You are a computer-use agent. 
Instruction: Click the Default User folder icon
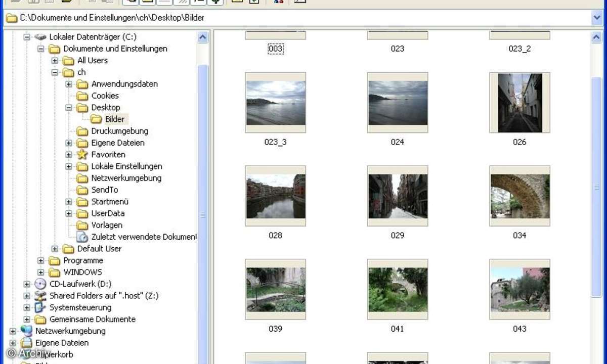[68, 249]
